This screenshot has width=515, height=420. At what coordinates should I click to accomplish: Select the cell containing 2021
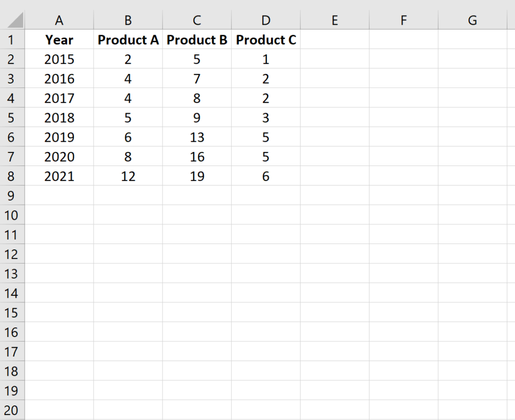59,176
